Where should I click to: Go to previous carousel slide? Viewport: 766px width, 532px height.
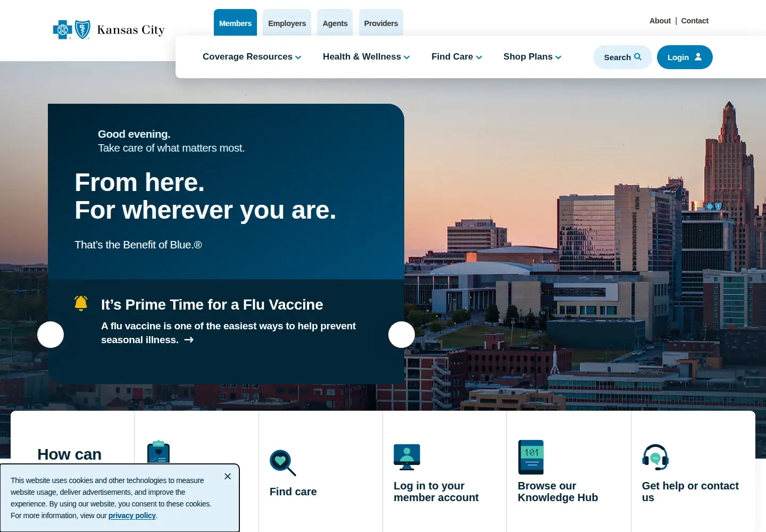point(51,335)
